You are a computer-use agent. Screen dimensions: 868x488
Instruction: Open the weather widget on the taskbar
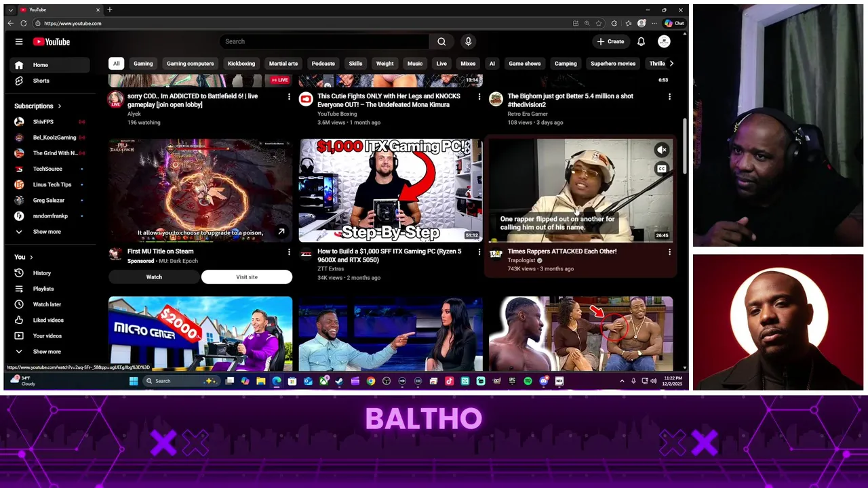[23, 381]
